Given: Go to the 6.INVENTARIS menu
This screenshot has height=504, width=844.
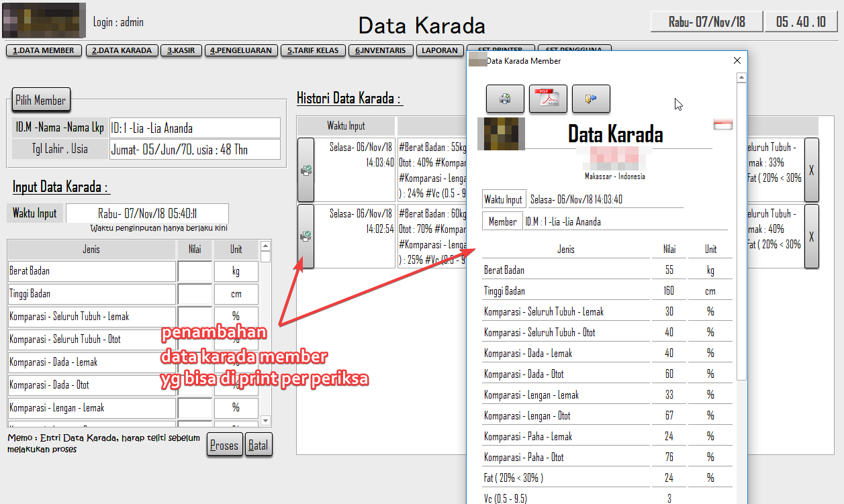Looking at the screenshot, I should (380, 50).
